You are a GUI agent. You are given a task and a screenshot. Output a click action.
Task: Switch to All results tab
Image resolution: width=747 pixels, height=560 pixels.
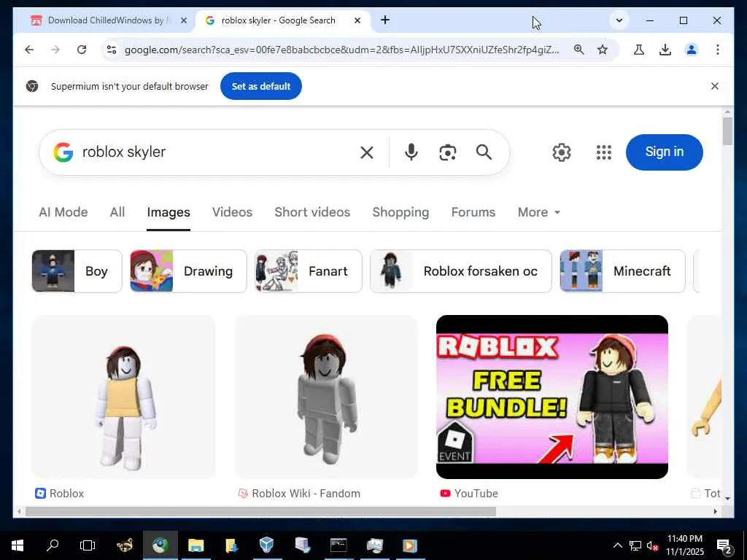117,212
